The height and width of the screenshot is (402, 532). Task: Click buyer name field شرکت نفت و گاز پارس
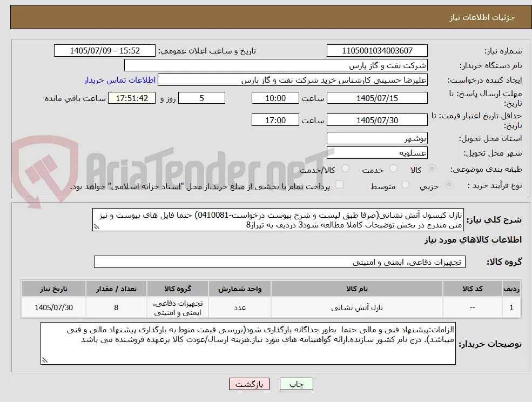pos(275,65)
